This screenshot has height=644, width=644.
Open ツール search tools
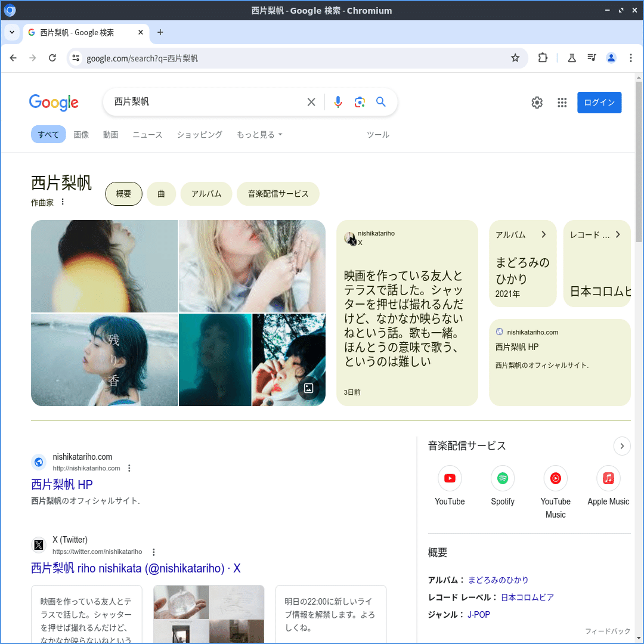(x=378, y=134)
